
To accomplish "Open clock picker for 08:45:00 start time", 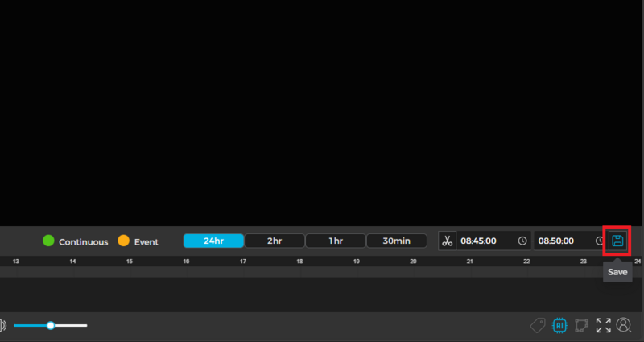I will coord(522,241).
